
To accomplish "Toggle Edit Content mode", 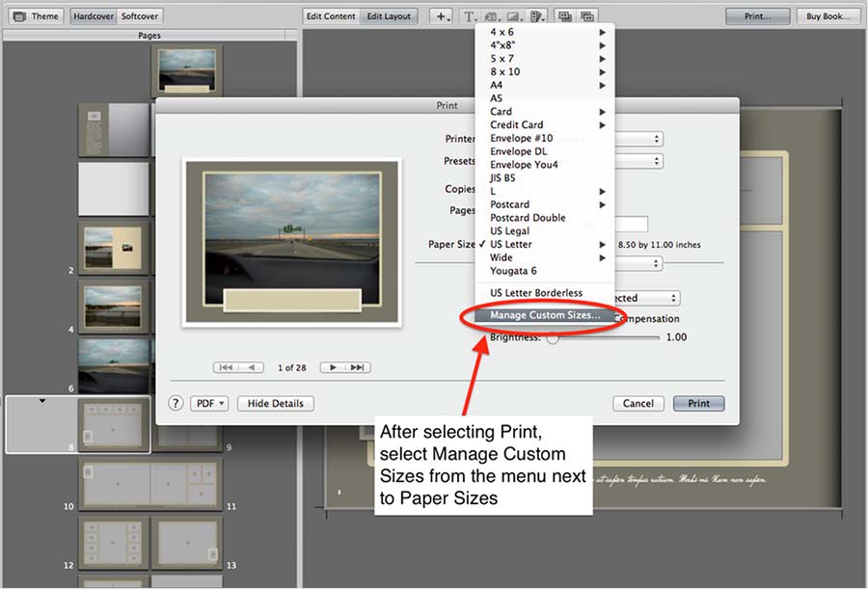I will click(x=331, y=16).
